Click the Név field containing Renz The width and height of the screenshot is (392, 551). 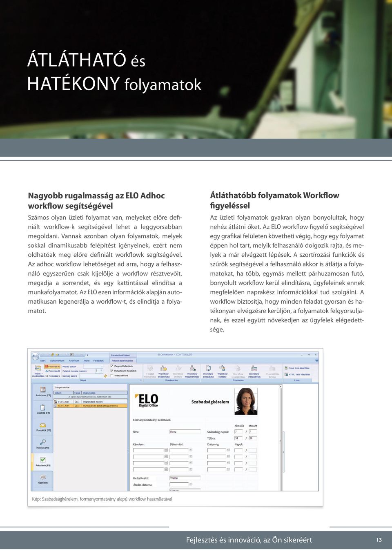point(185,431)
